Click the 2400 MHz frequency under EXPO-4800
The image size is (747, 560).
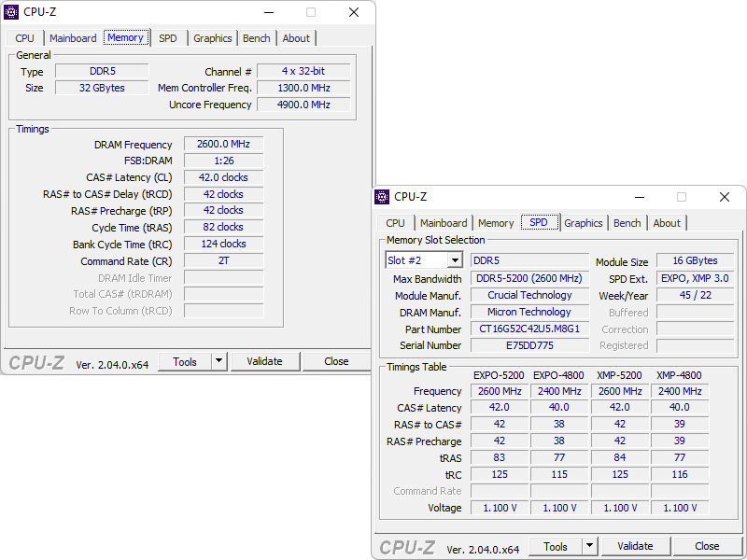tap(559, 391)
